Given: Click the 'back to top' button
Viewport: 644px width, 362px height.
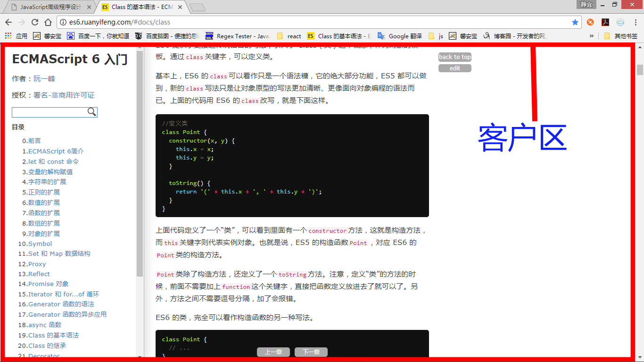Looking at the screenshot, I should coord(454,57).
